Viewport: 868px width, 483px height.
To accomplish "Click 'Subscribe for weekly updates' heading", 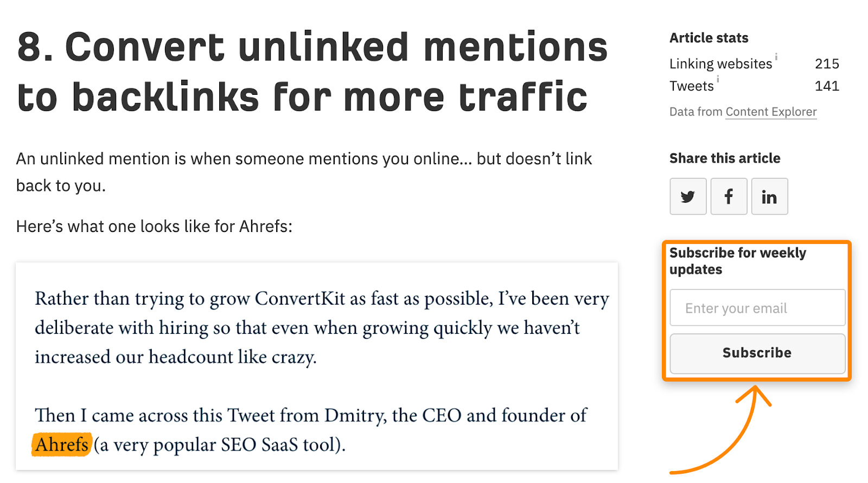I will tap(737, 261).
